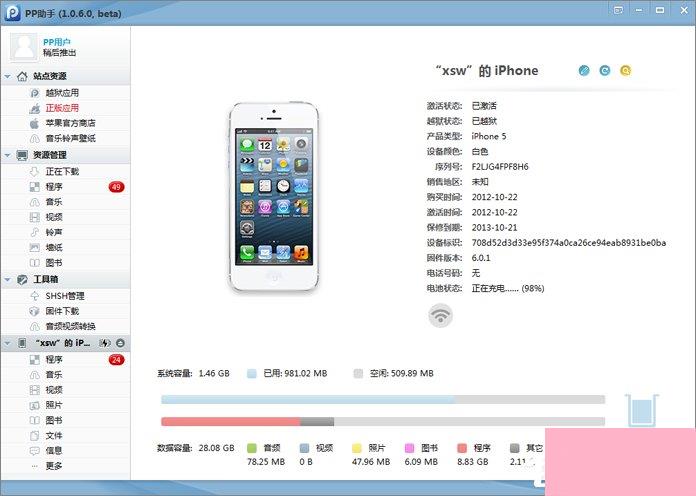Click 稍后推出 under username
Screen dimensions: 696x496
(x=59, y=52)
